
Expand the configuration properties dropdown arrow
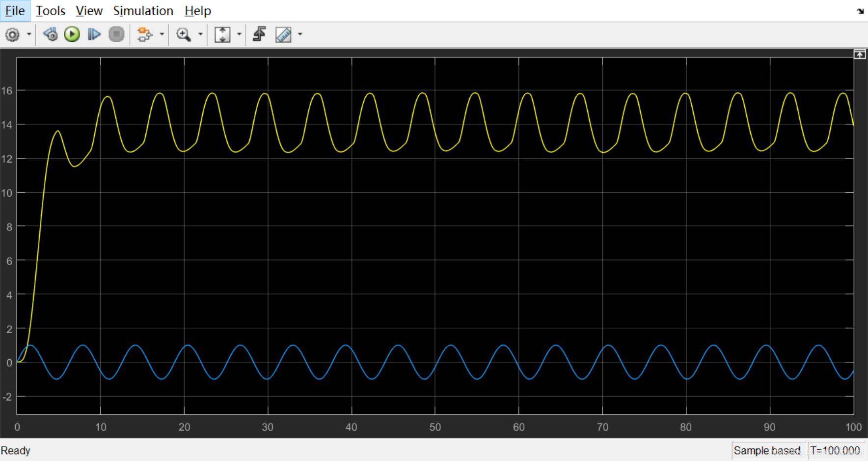tap(29, 34)
